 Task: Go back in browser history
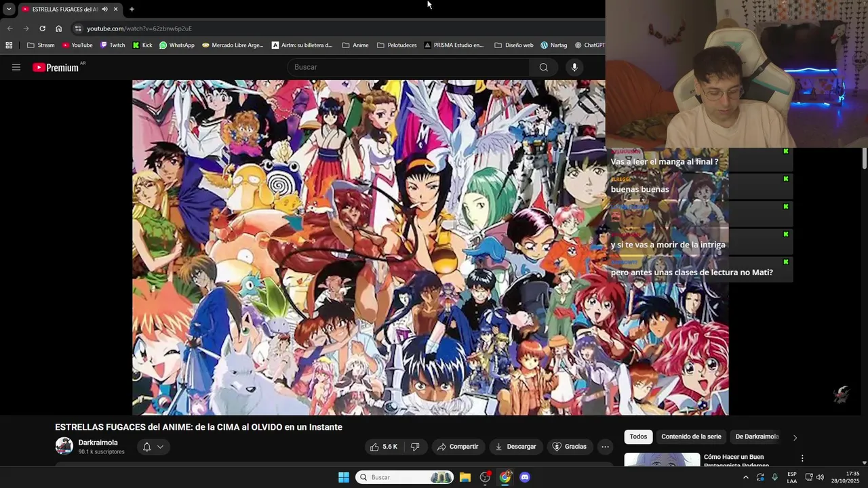point(9,28)
